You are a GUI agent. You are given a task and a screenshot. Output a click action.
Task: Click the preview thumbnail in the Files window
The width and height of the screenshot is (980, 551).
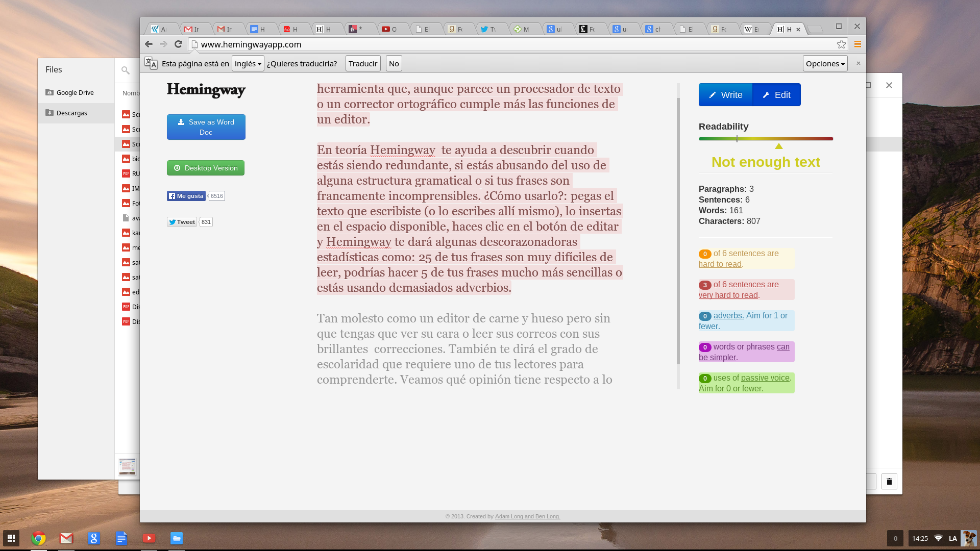coord(127,466)
